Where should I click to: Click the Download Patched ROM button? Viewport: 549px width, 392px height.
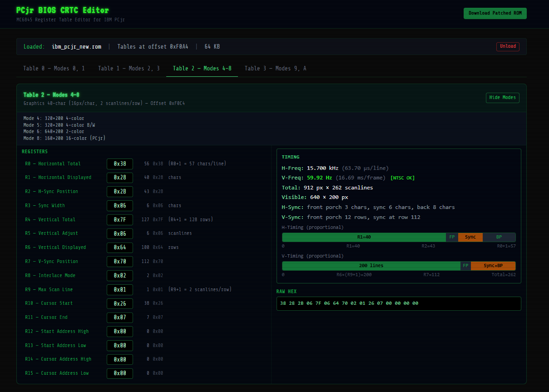(x=495, y=13)
